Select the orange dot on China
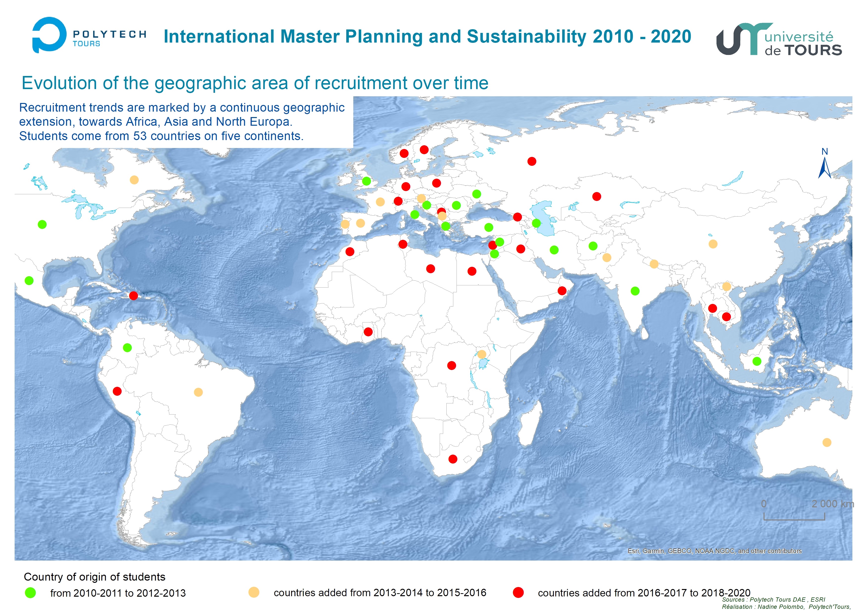868x614 pixels. [x=713, y=244]
